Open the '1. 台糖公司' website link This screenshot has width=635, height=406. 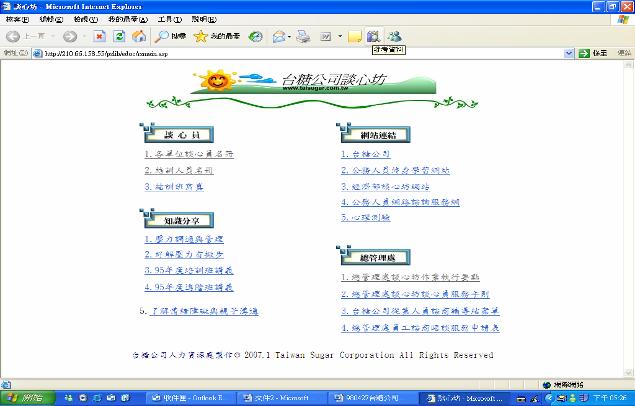coord(366,154)
